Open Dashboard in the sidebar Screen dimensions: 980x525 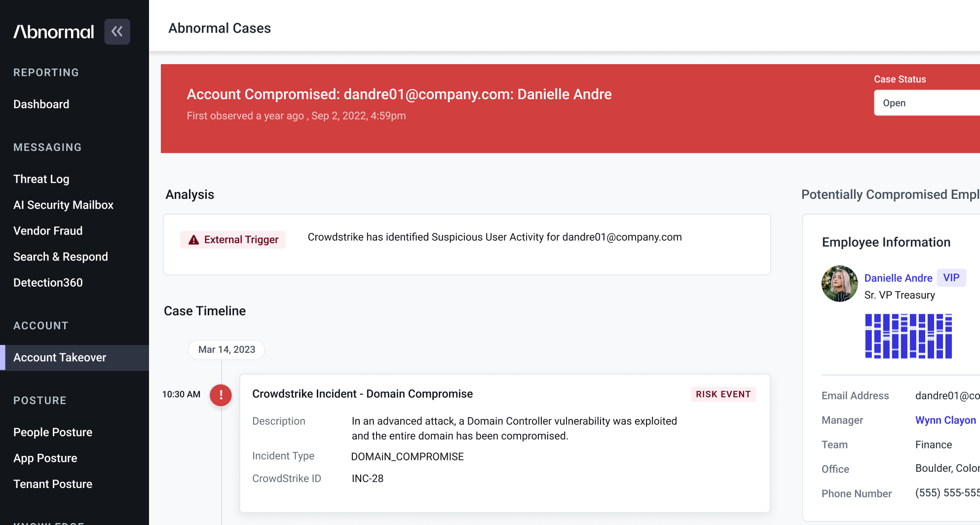[41, 104]
